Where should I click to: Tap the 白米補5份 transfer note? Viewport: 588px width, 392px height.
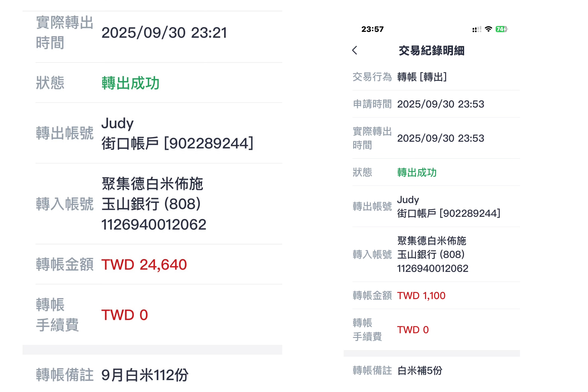click(420, 370)
